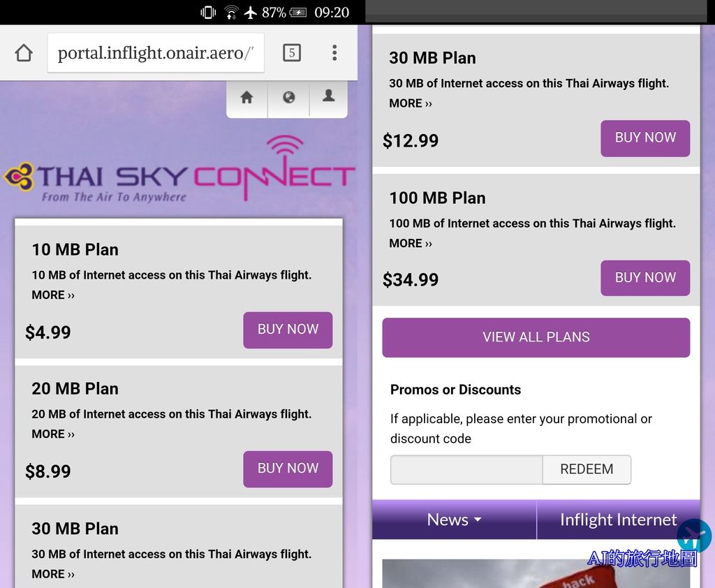Click the VIEW ALL PLANS button
Viewport: 715px width, 588px height.
pyautogui.click(x=536, y=337)
